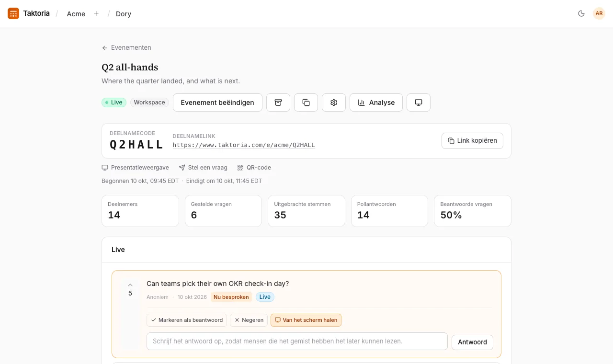The width and height of the screenshot is (613, 364).
Task: Click the archive event icon button
Action: [278, 102]
